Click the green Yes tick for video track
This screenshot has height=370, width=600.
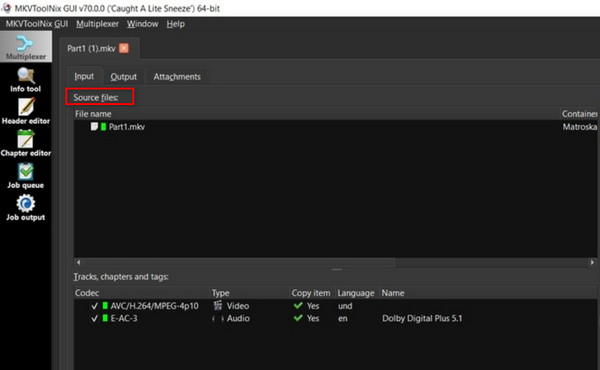point(298,305)
